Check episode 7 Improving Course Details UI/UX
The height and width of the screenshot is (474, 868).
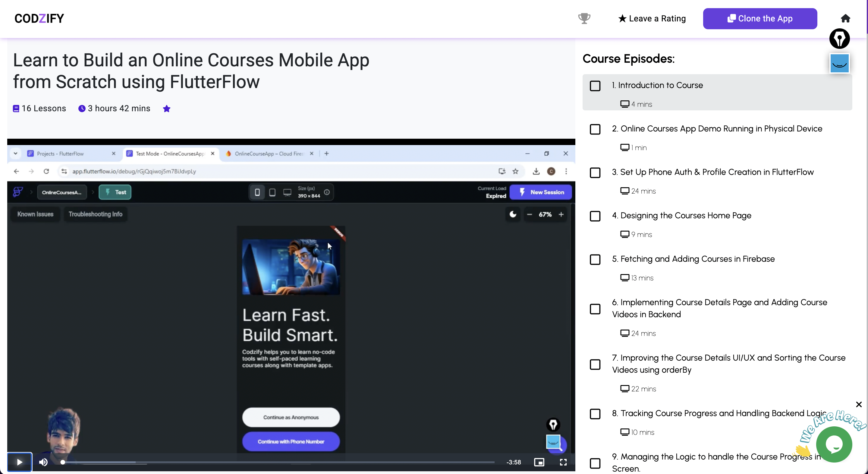(x=595, y=365)
